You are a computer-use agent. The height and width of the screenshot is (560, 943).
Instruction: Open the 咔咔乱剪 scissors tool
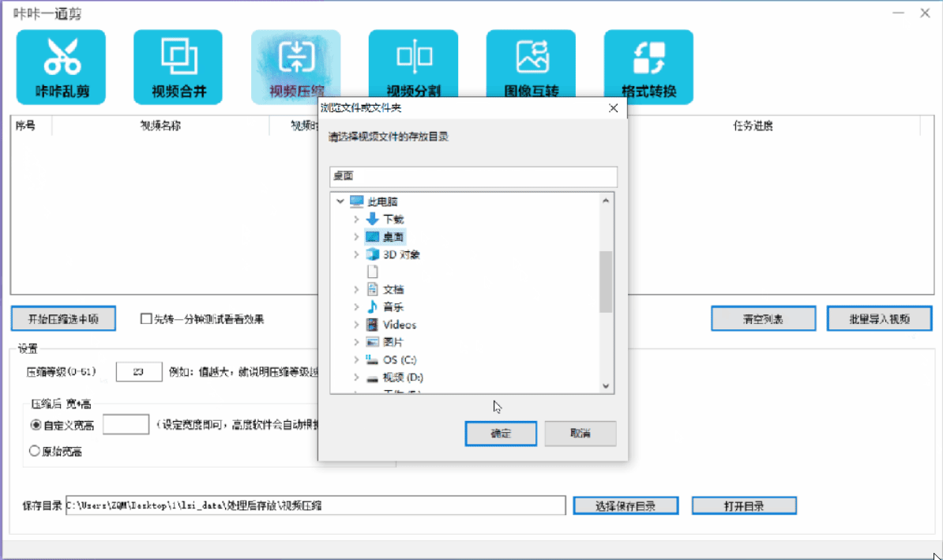pyautogui.click(x=61, y=66)
